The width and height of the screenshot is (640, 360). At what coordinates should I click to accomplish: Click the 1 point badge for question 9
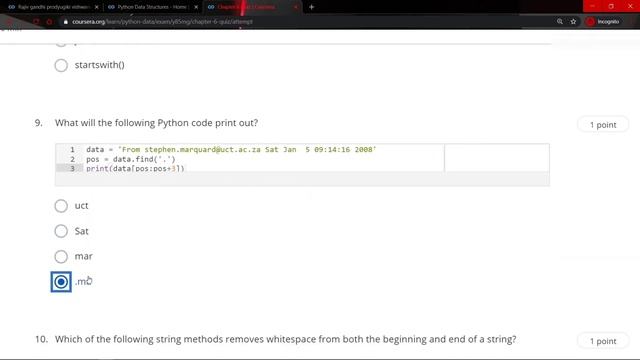click(603, 125)
